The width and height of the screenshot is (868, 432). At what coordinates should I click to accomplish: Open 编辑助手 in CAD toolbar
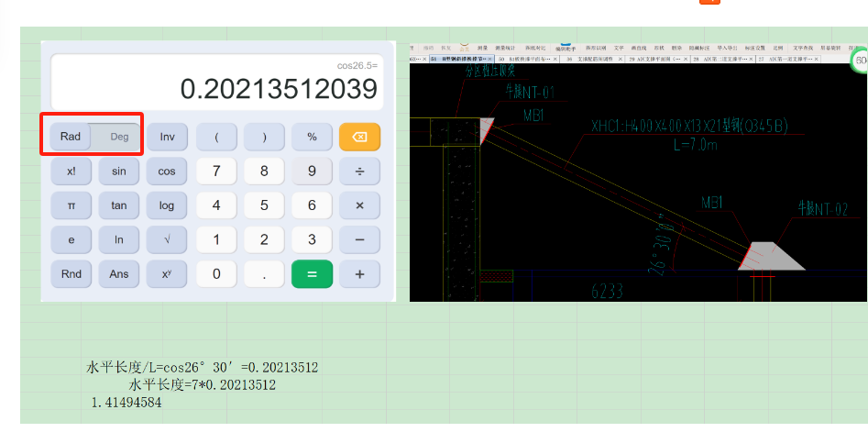[566, 49]
